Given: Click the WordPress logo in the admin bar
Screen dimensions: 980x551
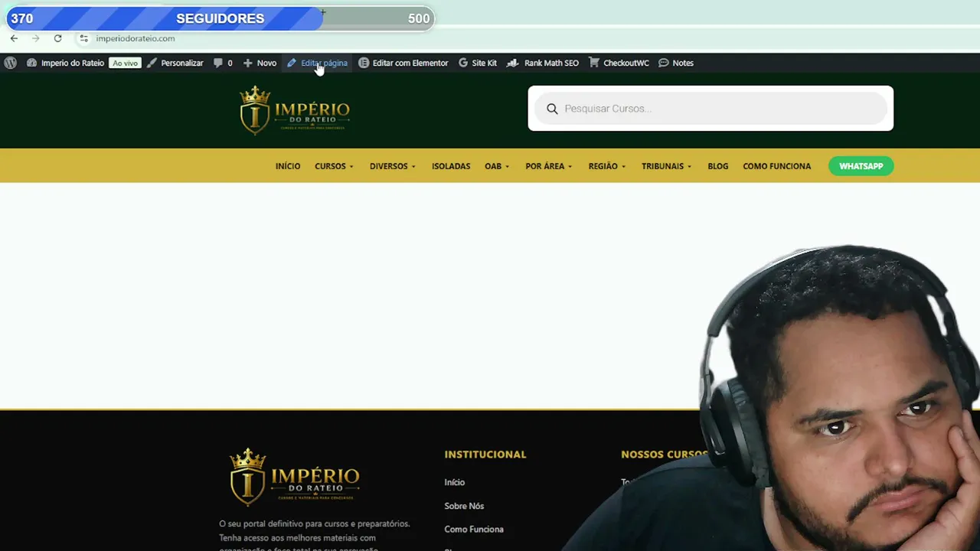Looking at the screenshot, I should pos(10,63).
